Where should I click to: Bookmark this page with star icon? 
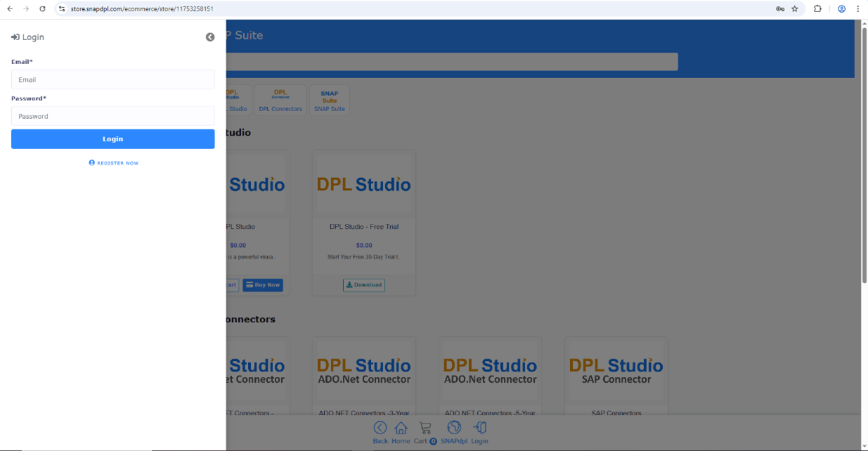tap(795, 9)
